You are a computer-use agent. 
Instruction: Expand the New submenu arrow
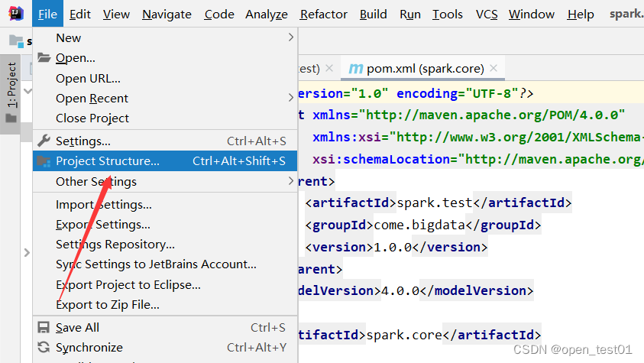291,37
